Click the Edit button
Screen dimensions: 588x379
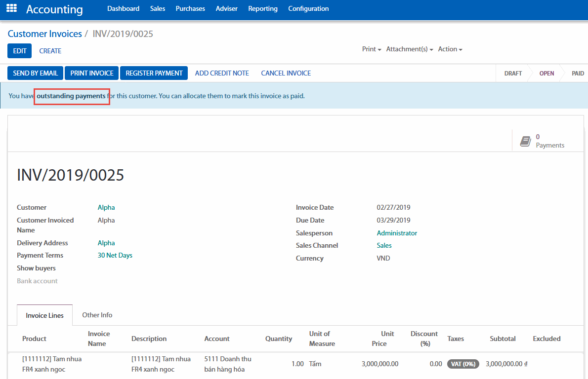pos(20,51)
